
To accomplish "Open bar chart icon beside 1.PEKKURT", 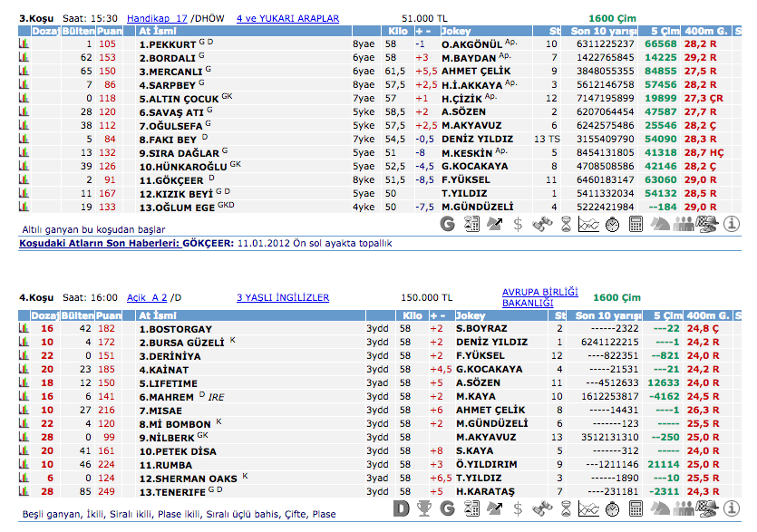I will coord(24,44).
